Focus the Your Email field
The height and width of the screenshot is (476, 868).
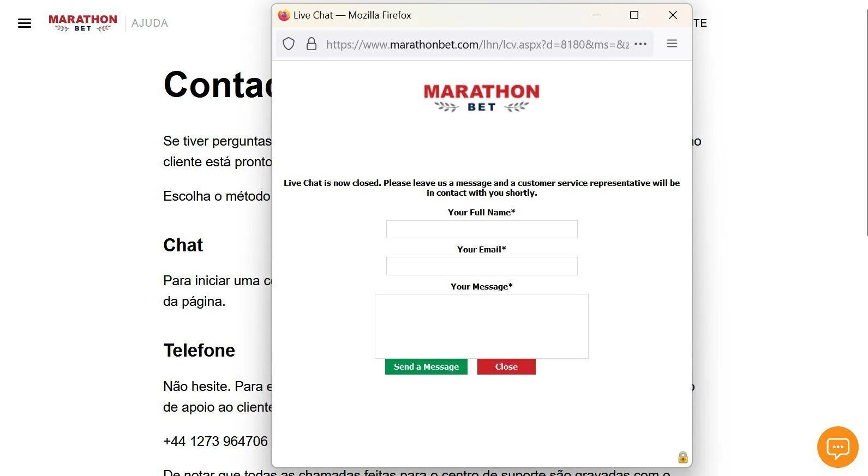click(x=482, y=266)
